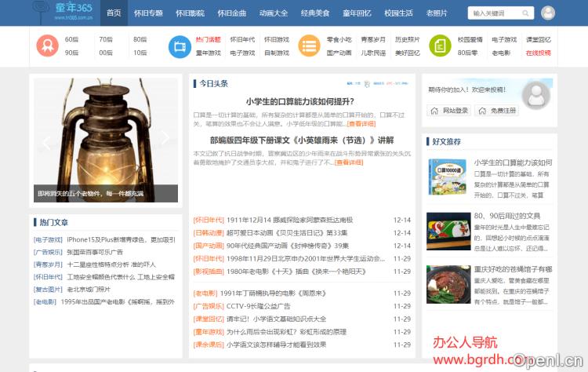Image resolution: width=588 pixels, height=372 pixels.
Task: Click the 80后 age group link
Action: [x=140, y=39]
